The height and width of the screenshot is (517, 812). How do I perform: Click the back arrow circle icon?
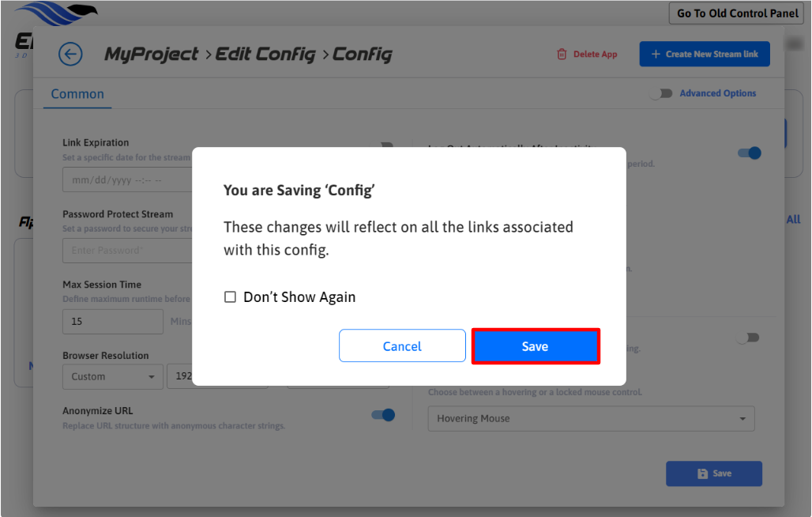[x=70, y=54]
